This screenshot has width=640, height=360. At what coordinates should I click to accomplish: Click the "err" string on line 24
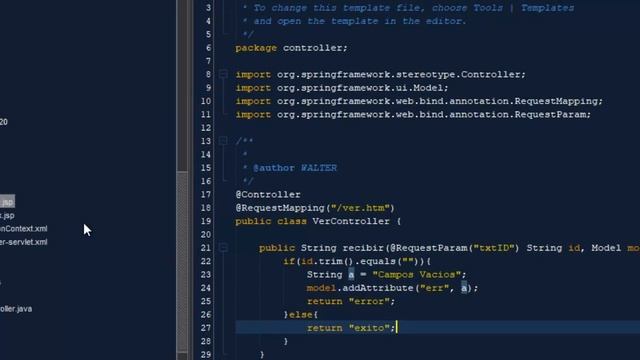(435, 288)
